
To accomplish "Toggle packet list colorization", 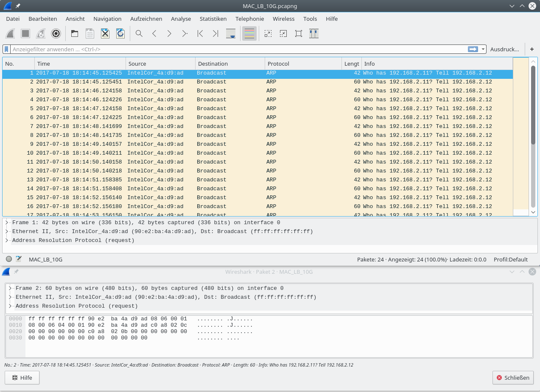I will pyautogui.click(x=249, y=33).
